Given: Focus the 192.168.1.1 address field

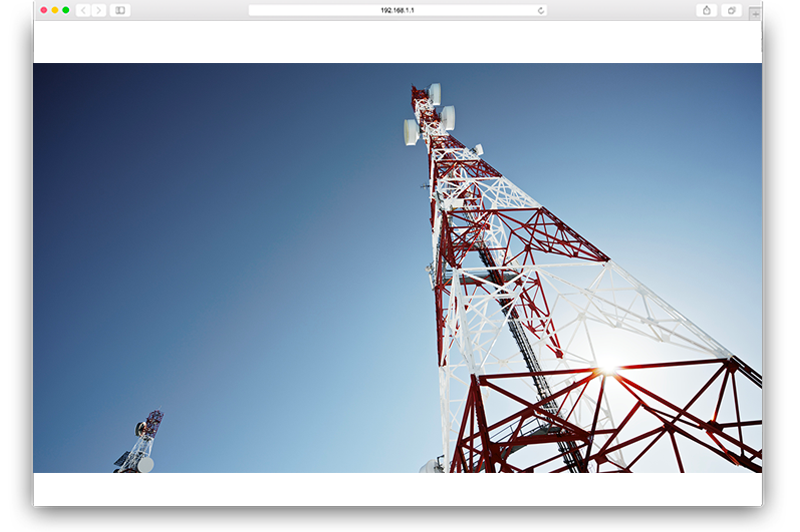Looking at the screenshot, I should click(x=397, y=10).
